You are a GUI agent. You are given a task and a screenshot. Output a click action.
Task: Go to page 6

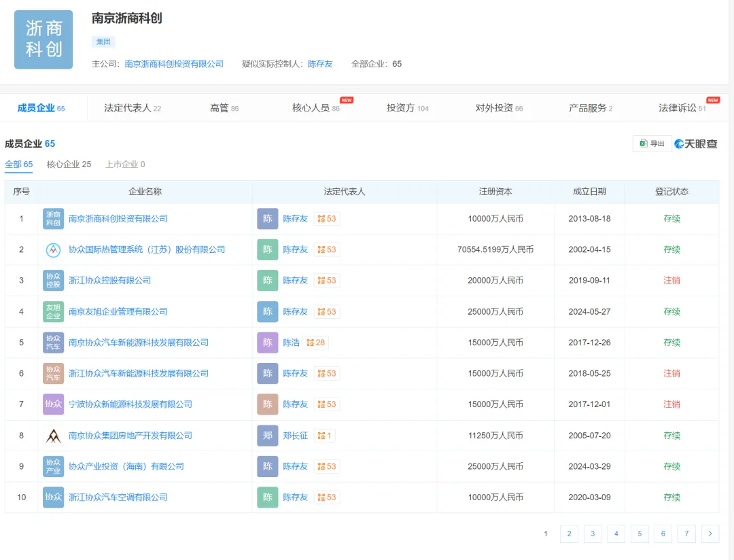(x=663, y=533)
